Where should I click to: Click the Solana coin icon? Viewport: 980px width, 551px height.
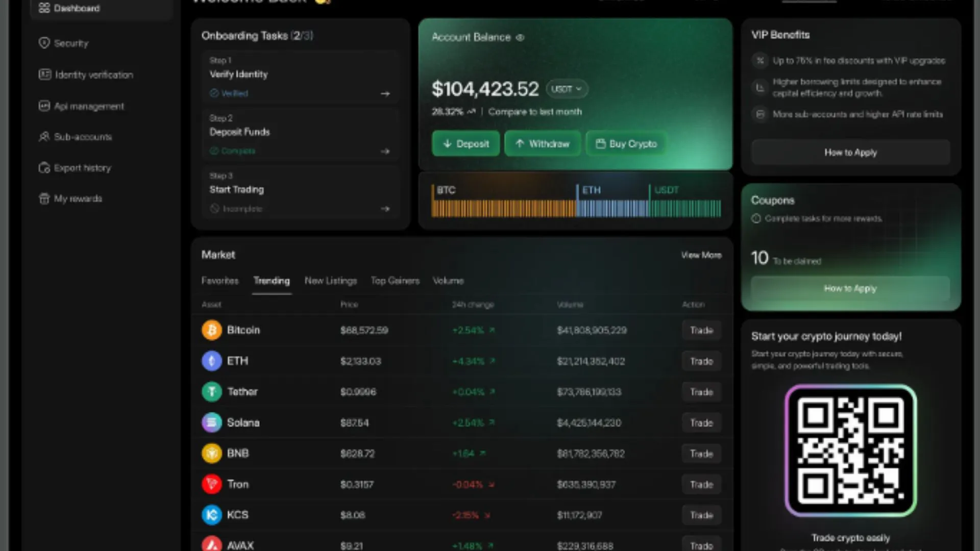point(211,422)
